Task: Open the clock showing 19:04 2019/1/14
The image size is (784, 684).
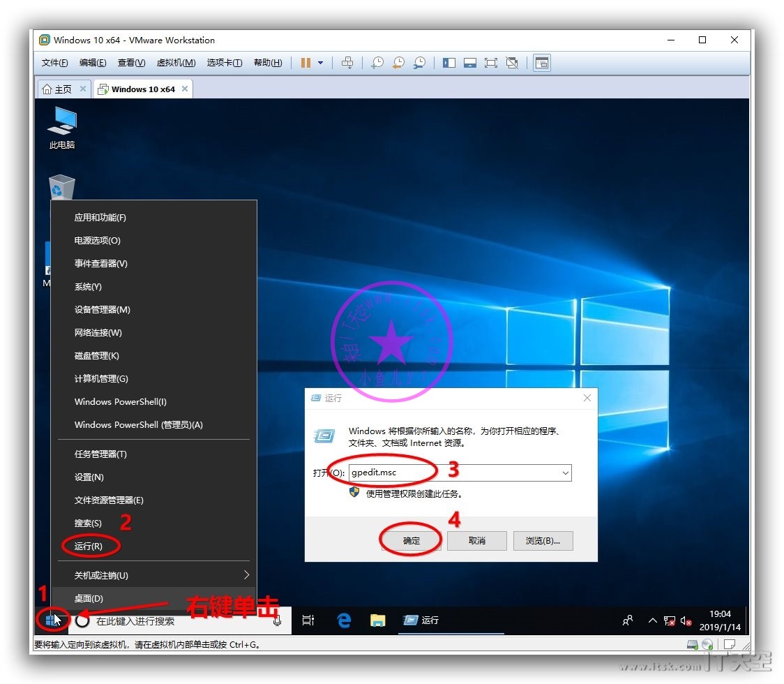Action: tap(720, 620)
